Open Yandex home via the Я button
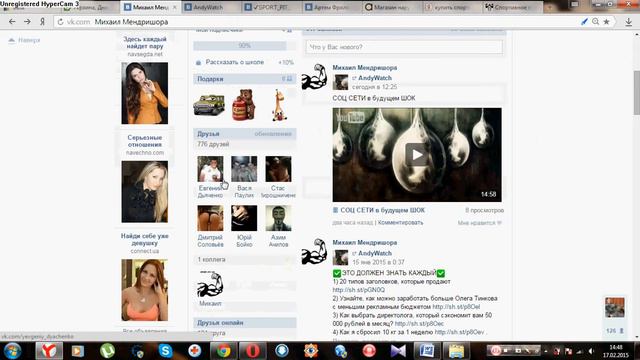This screenshot has width=640, height=360. point(42,22)
